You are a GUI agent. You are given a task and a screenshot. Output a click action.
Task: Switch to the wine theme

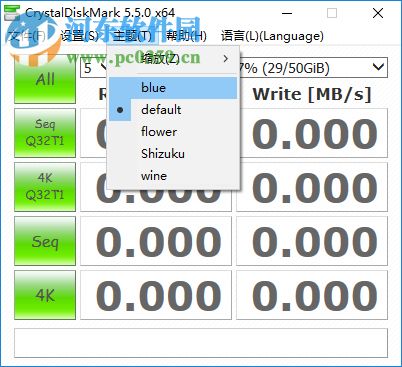(x=173, y=176)
